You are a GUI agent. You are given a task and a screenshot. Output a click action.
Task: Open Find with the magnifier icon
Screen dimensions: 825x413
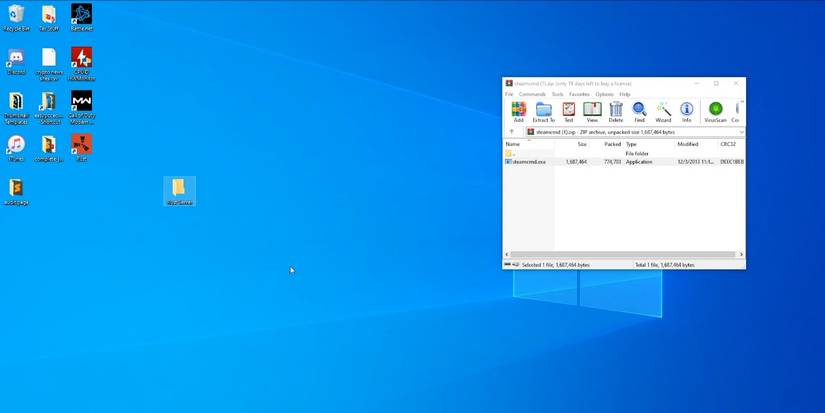639,112
